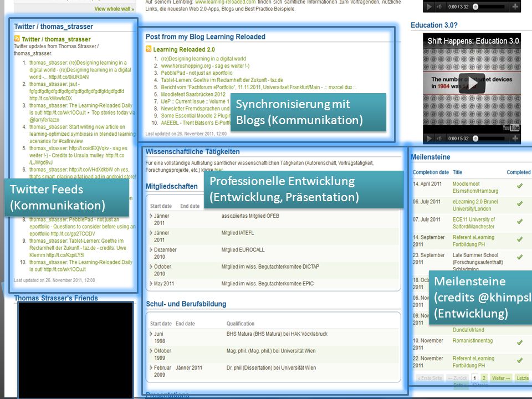
Task: Open the eLearning 2.0 Brunel University/London milestone
Action: (x=475, y=205)
